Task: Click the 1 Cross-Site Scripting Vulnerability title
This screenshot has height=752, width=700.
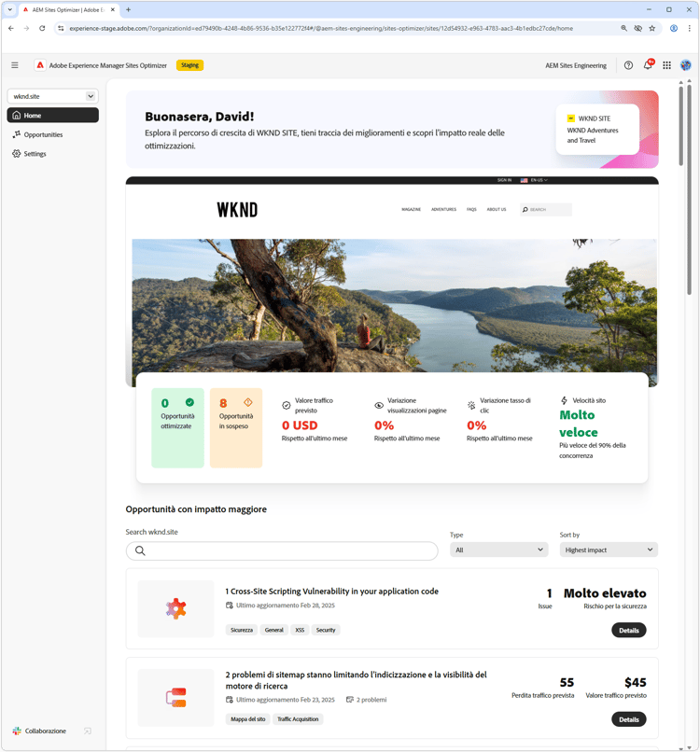Action: (332, 592)
